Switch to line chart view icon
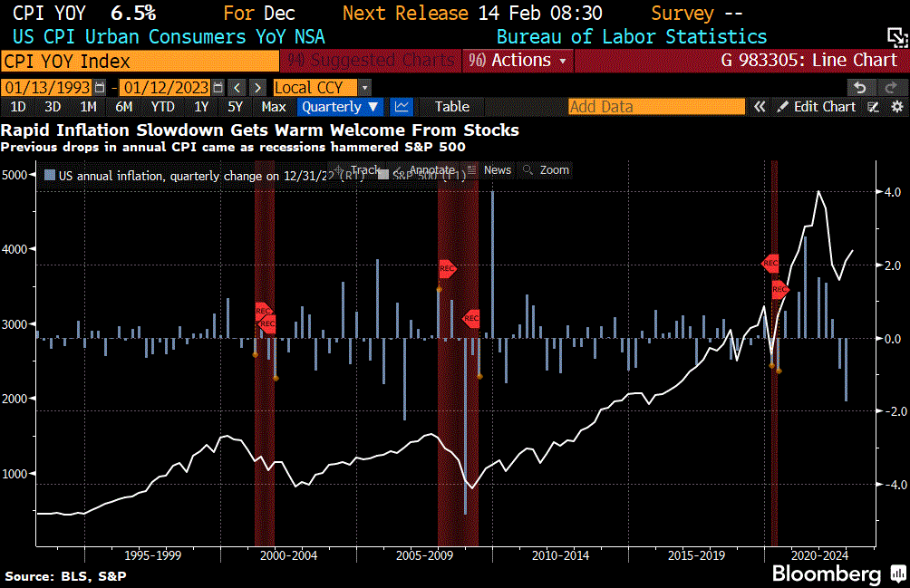Screen dimensions: 910x588 coord(401,107)
